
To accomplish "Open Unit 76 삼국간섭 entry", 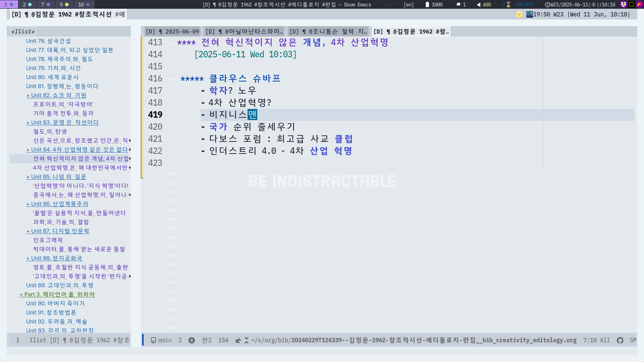I will click(x=48, y=41).
